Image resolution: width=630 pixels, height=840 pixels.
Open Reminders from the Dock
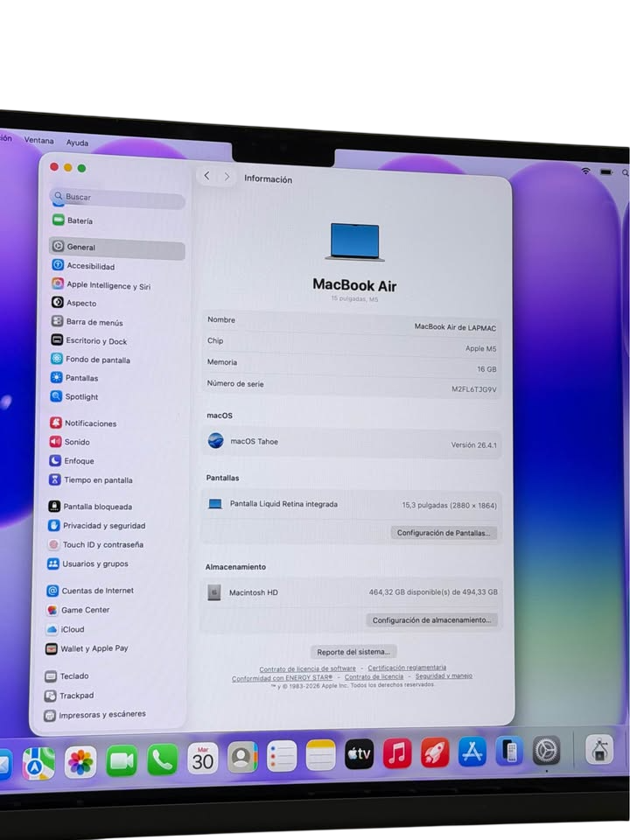282,756
